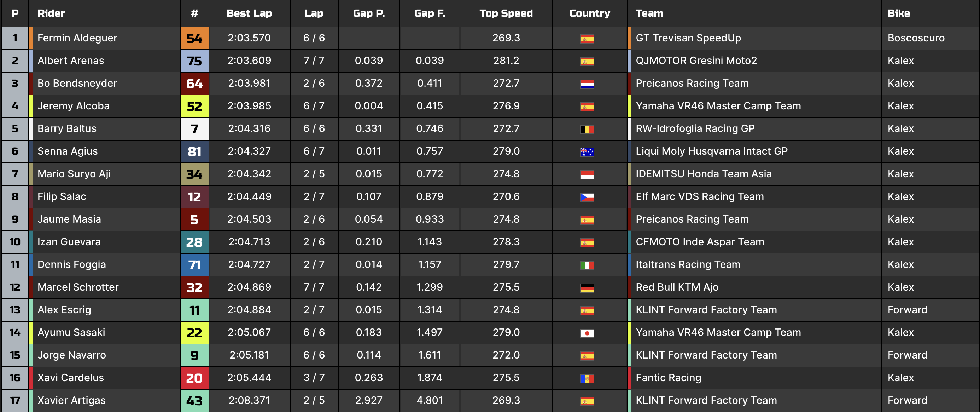Click the Indonesian flag for Mario Suryo Aji
The width and height of the screenshot is (980, 412).
pos(587,174)
